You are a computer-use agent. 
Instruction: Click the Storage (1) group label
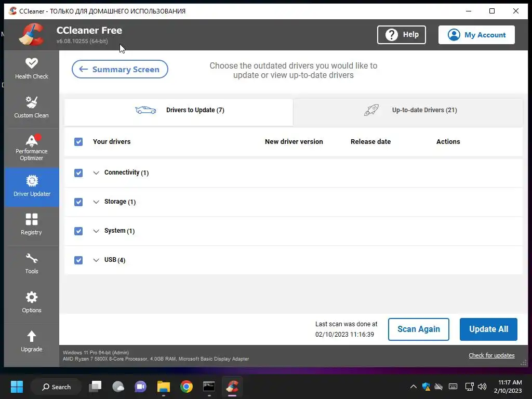pyautogui.click(x=120, y=202)
